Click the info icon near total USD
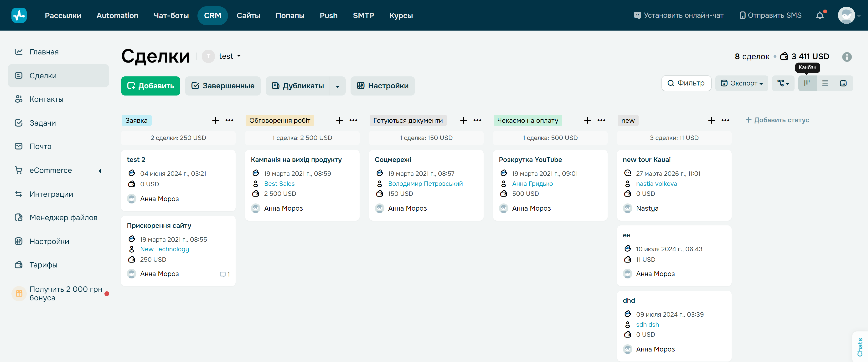Screen dimensions: 868x362 click(x=847, y=57)
